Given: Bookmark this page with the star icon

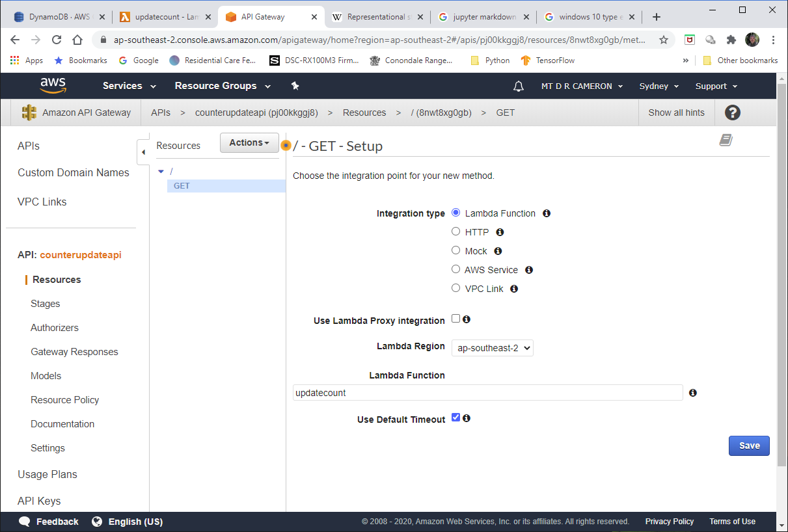Looking at the screenshot, I should pos(664,40).
